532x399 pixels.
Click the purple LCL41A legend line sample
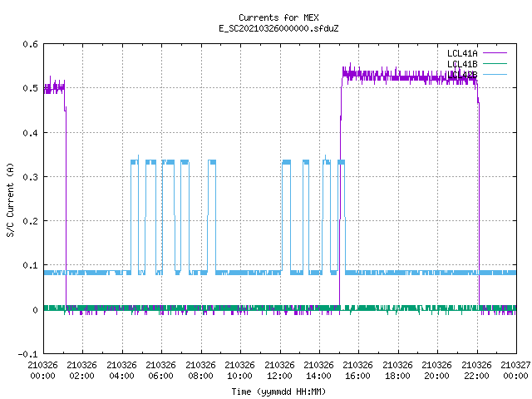495,53
